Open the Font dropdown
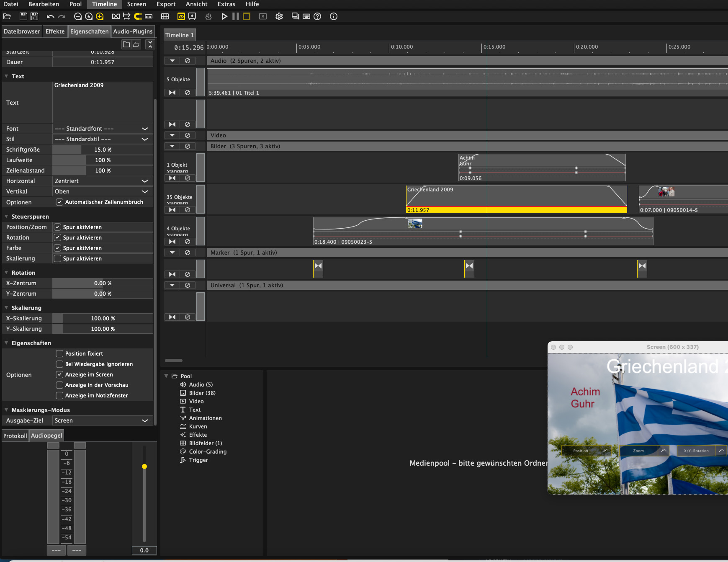 (x=102, y=129)
